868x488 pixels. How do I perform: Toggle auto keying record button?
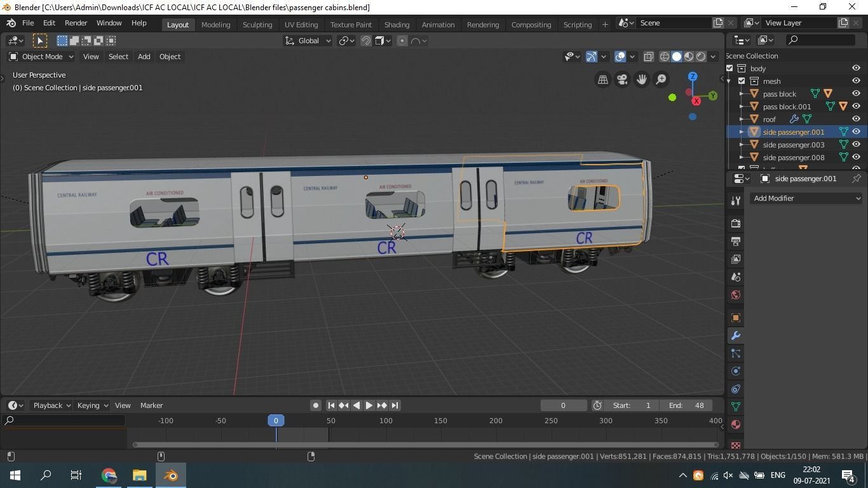click(315, 405)
